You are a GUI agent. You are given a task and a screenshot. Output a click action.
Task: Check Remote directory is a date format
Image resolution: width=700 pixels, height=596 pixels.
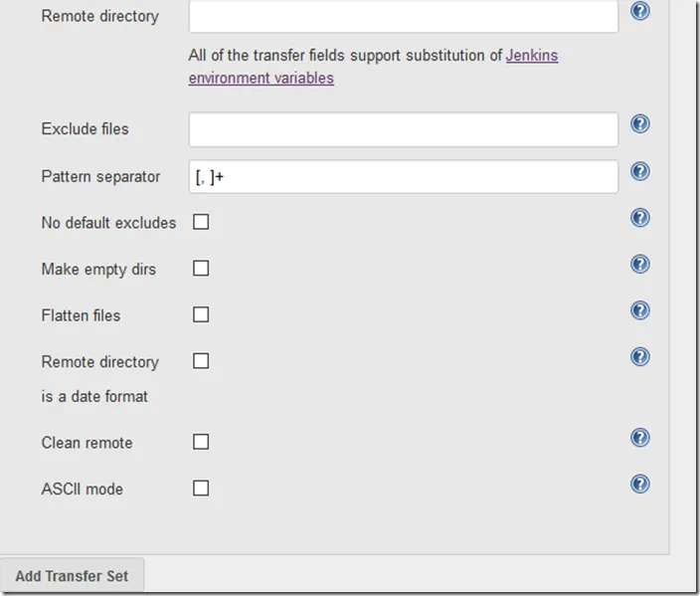point(201,361)
